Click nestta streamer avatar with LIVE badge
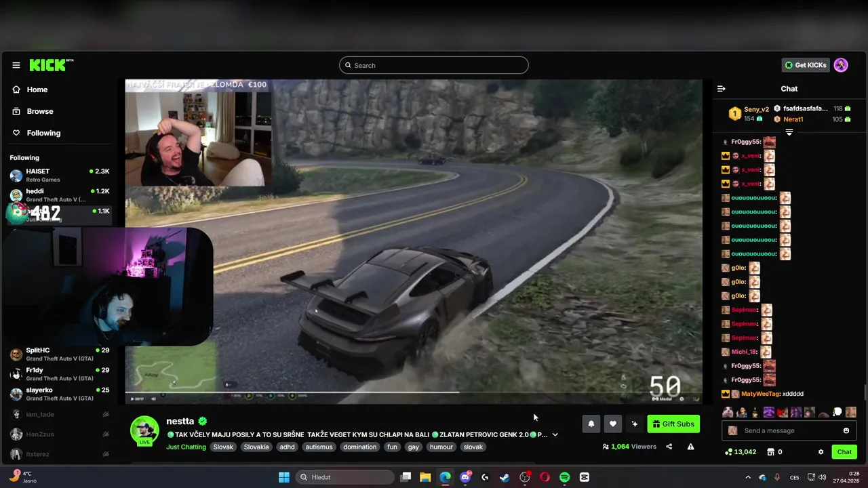Viewport: 868px width, 488px height. [144, 431]
